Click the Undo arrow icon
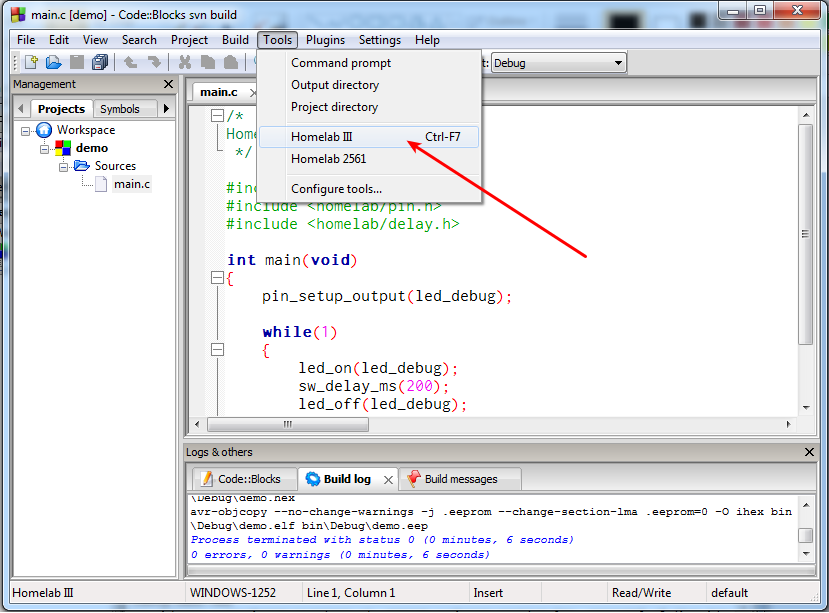Image resolution: width=829 pixels, height=613 pixels. pos(130,63)
